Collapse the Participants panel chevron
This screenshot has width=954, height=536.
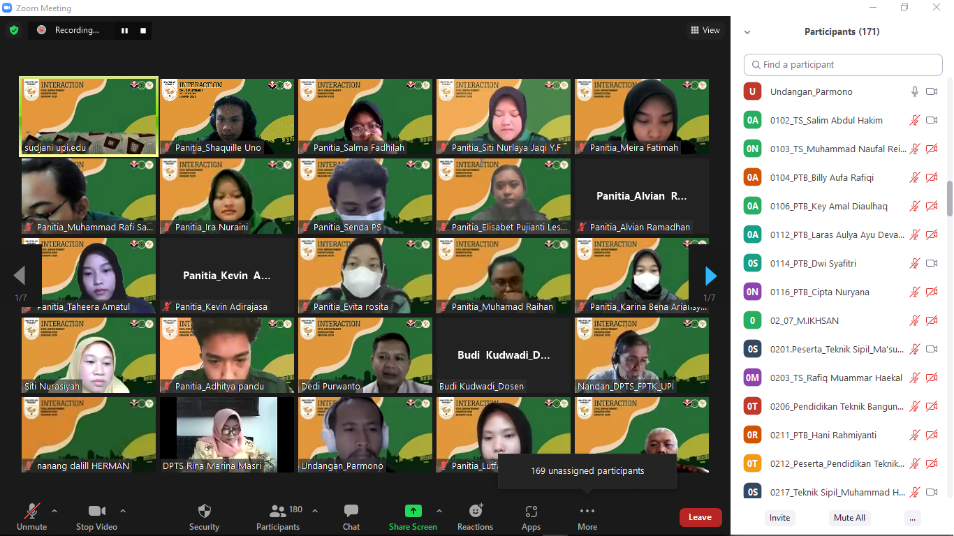[747, 32]
